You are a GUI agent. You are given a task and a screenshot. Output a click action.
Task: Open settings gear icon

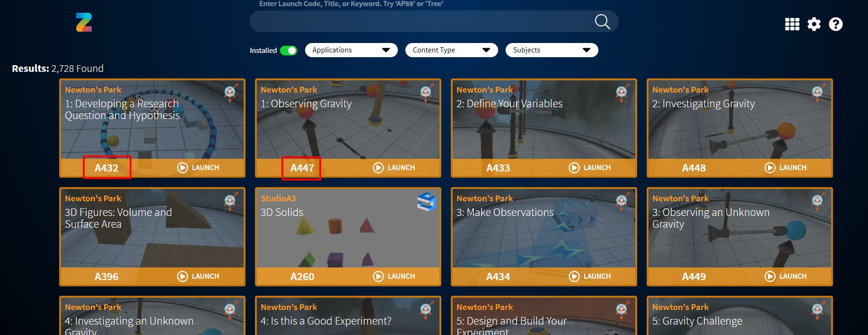[814, 24]
